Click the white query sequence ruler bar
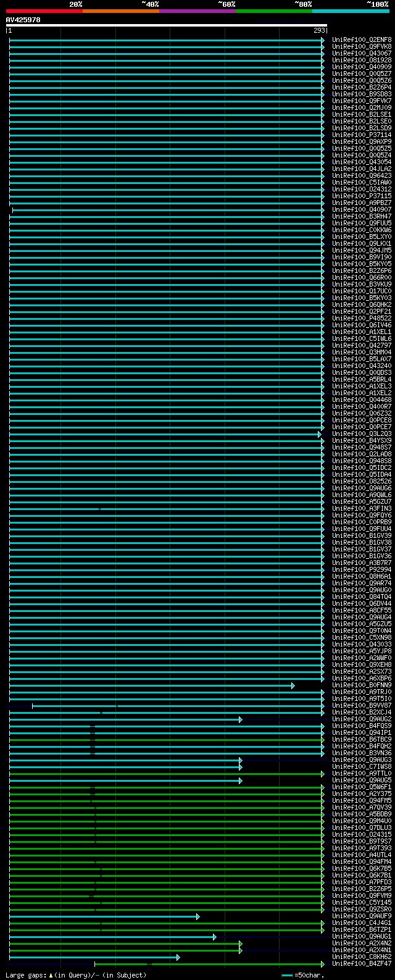 click(x=167, y=25)
